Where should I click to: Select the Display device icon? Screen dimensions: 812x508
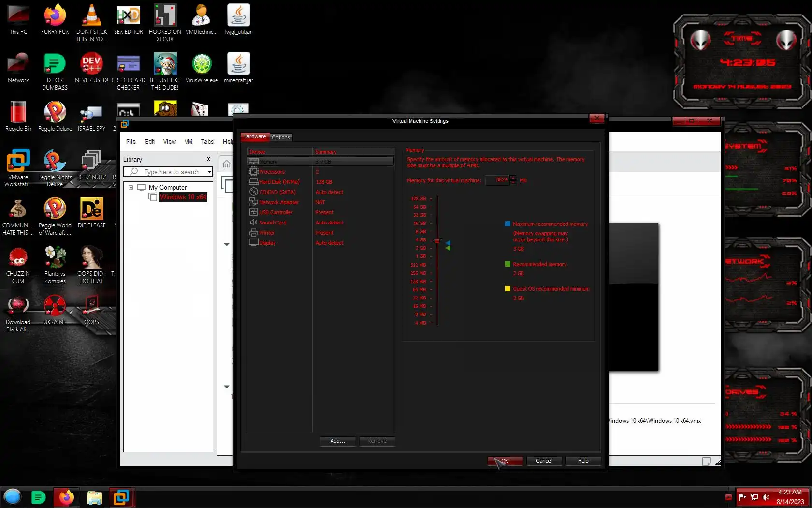point(253,242)
